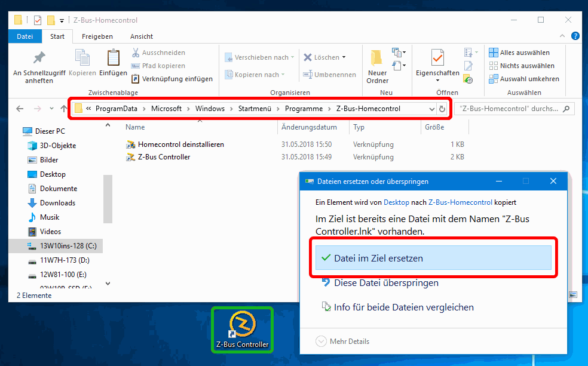
Task: Click the up-arrow navigation icon
Action: (x=64, y=109)
